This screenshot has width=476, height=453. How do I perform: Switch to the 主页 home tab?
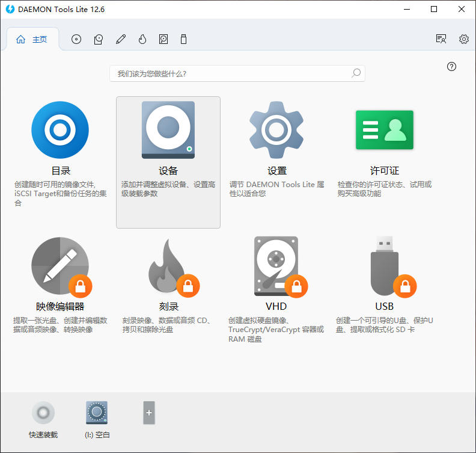[32, 39]
